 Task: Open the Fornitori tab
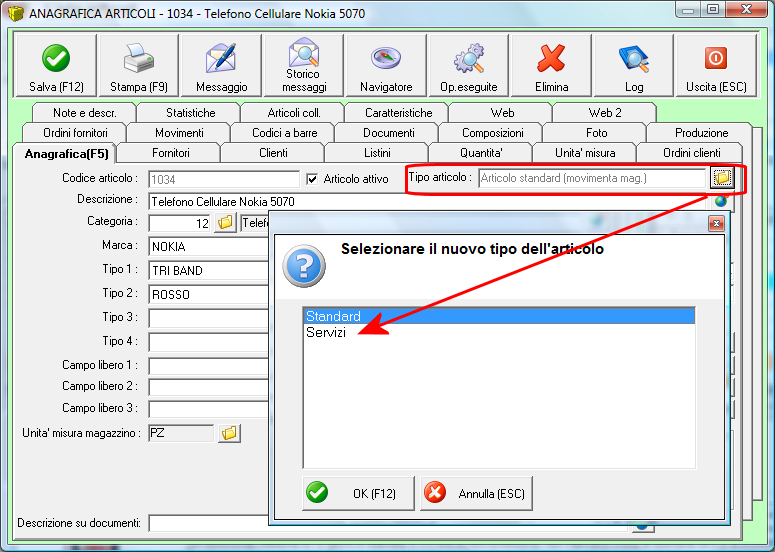171,153
